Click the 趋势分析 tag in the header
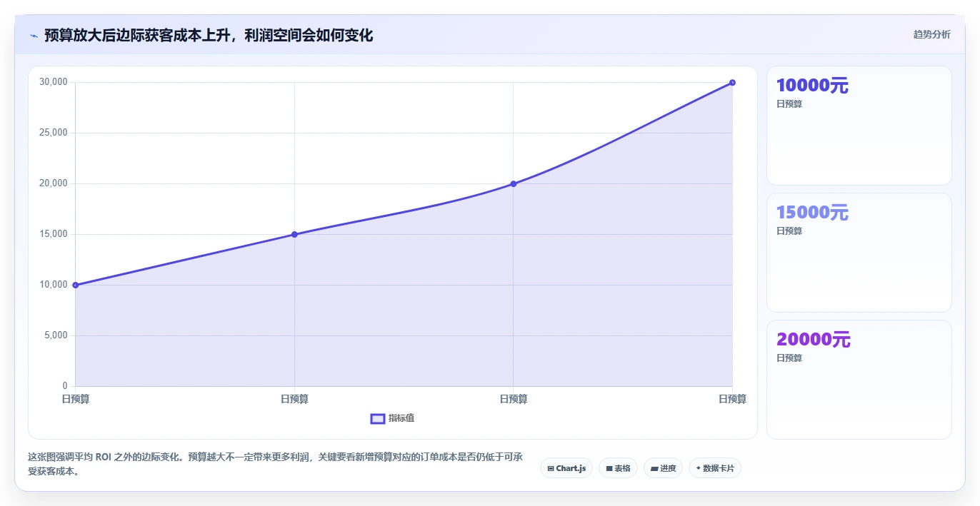This screenshot has width=980, height=506. (931, 34)
